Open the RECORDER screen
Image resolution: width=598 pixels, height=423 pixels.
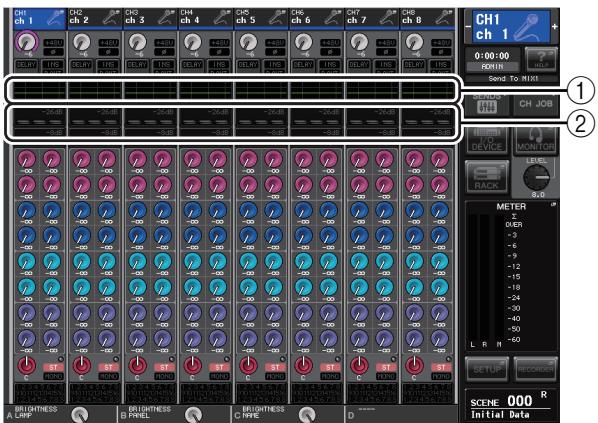pyautogui.click(x=535, y=369)
